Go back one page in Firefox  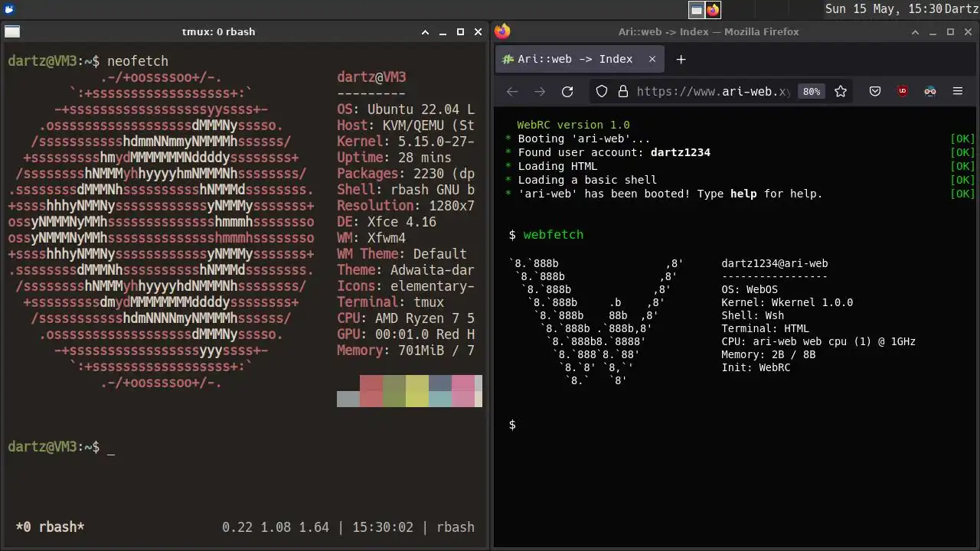pyautogui.click(x=512, y=91)
